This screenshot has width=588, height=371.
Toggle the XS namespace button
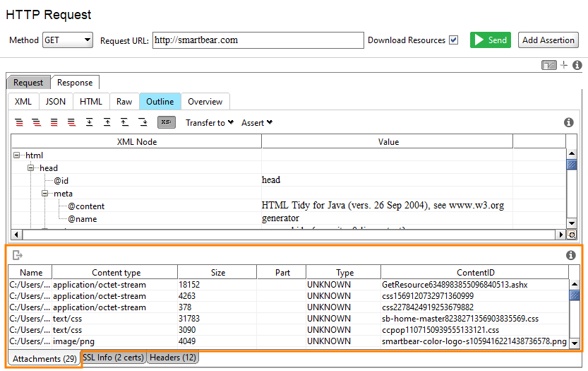(x=167, y=122)
